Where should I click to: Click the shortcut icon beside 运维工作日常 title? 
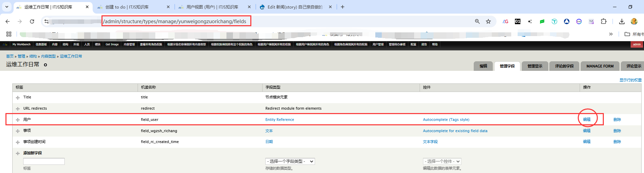[x=45, y=65]
